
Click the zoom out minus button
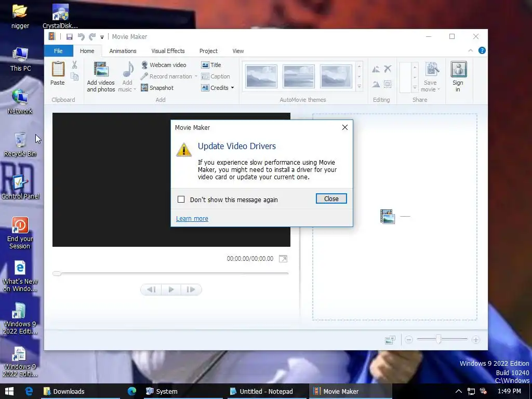[x=409, y=340]
